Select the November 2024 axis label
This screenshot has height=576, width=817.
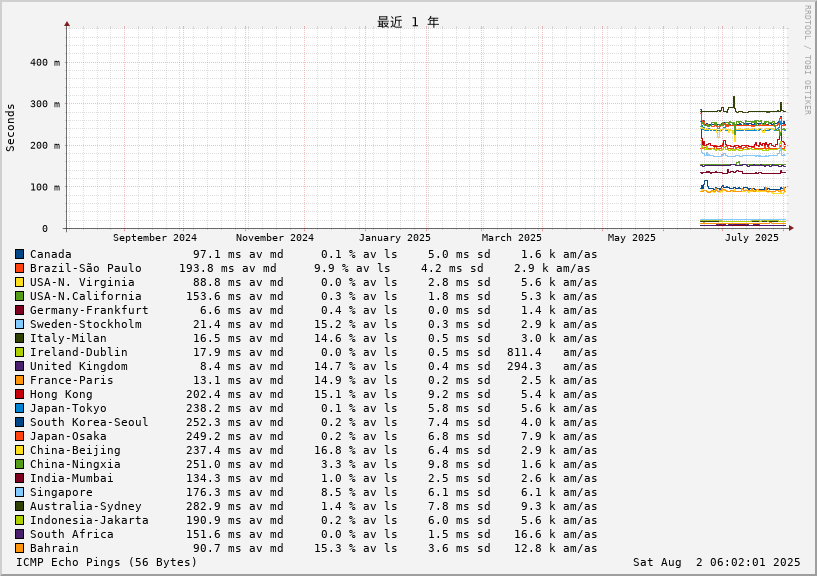[x=275, y=238]
